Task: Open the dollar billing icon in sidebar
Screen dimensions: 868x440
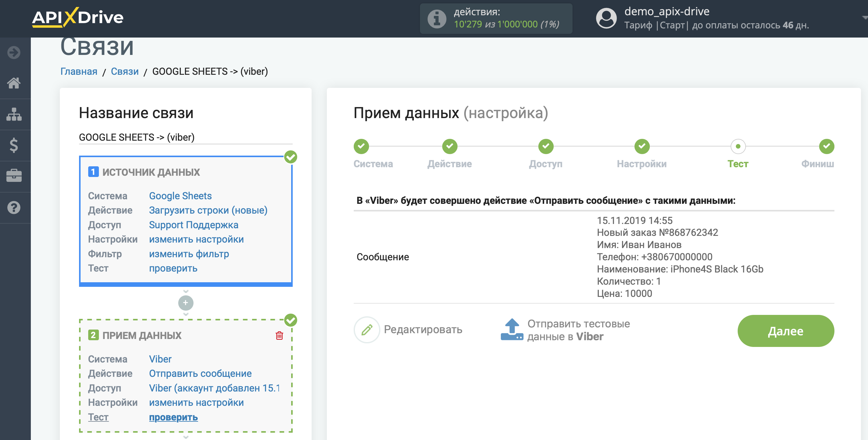Action: pyautogui.click(x=14, y=145)
